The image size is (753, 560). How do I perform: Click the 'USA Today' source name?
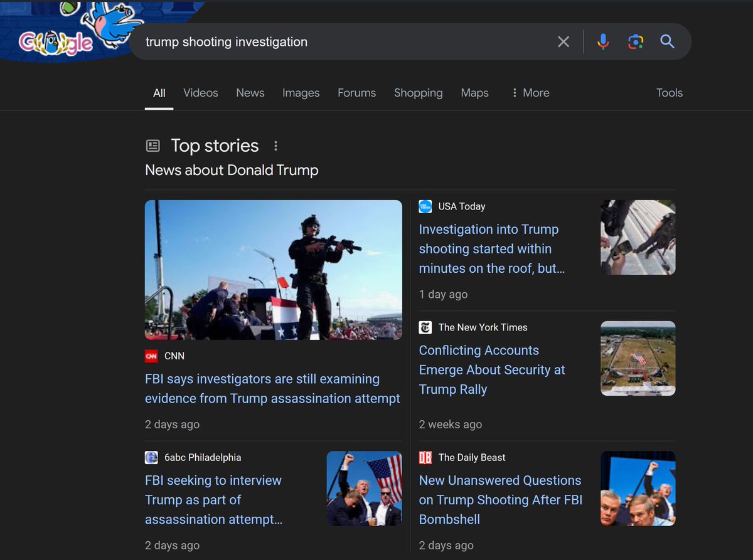[x=462, y=206]
